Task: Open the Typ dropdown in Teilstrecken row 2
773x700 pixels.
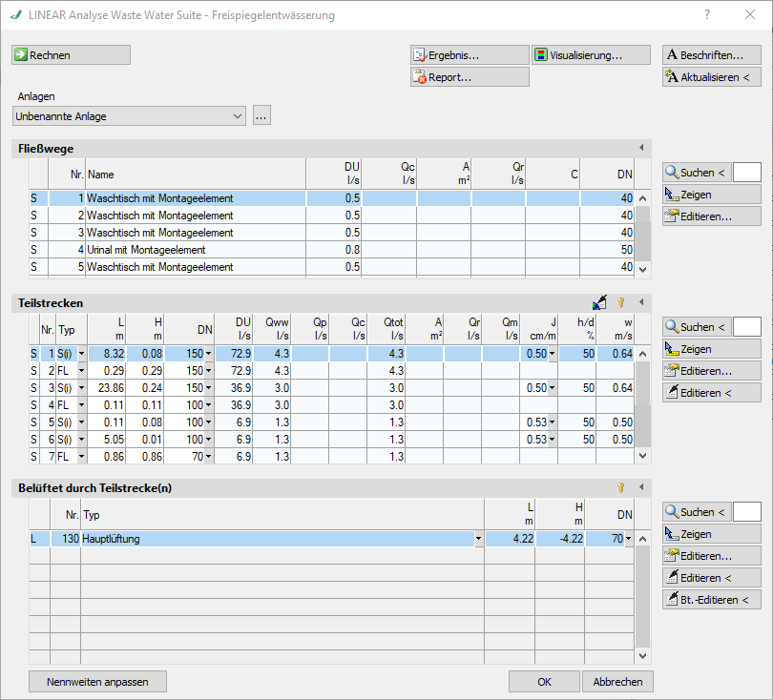Action: 81,371
